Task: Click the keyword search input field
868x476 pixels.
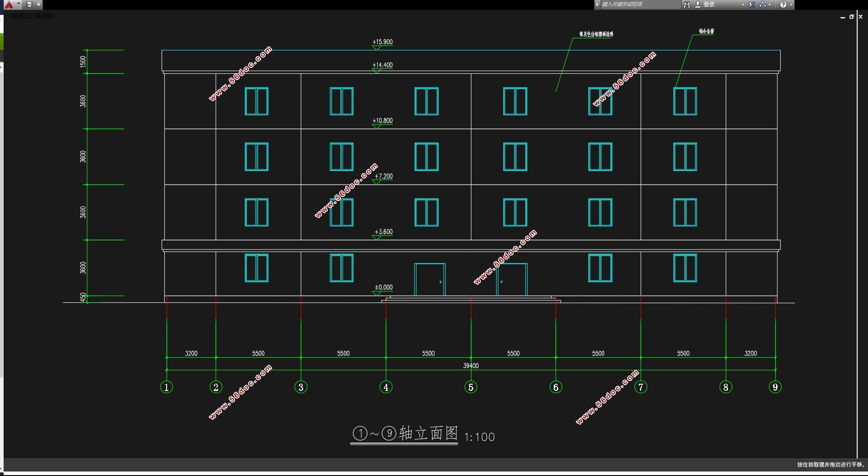Action: click(639, 4)
